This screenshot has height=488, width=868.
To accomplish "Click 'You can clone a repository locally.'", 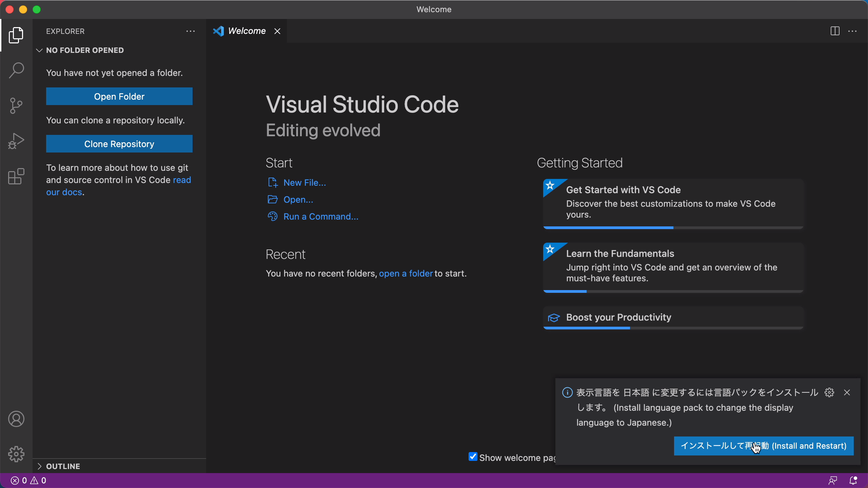I will (115, 120).
